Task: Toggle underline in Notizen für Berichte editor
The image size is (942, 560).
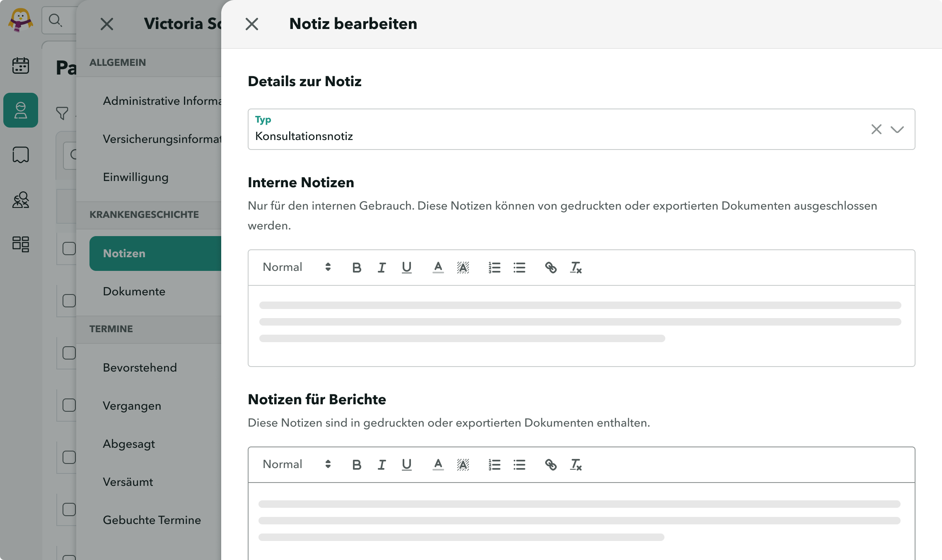Action: pos(407,465)
